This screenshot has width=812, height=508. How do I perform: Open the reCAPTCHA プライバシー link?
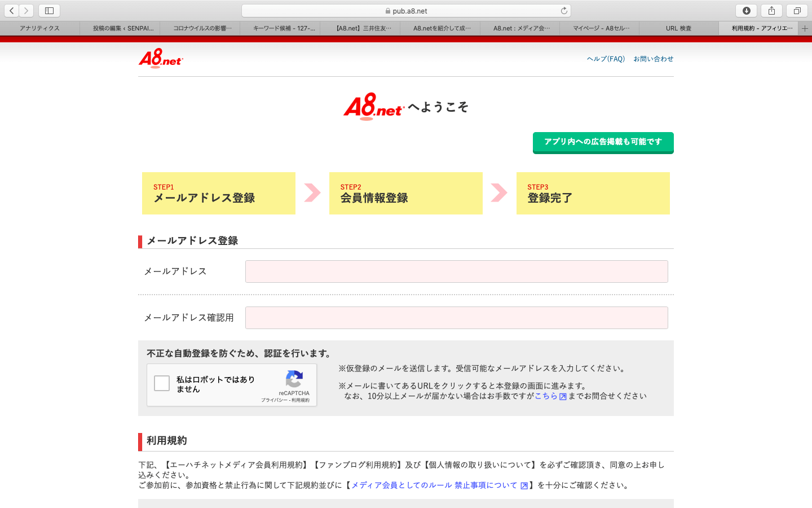[x=274, y=400]
